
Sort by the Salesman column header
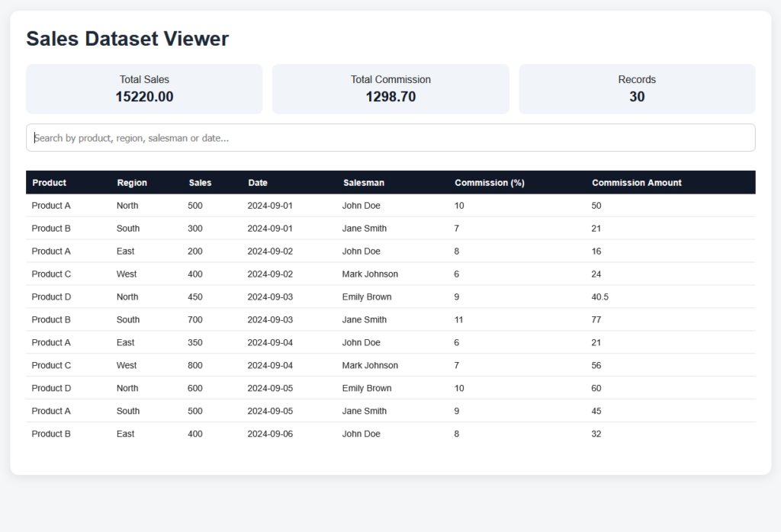click(x=364, y=183)
